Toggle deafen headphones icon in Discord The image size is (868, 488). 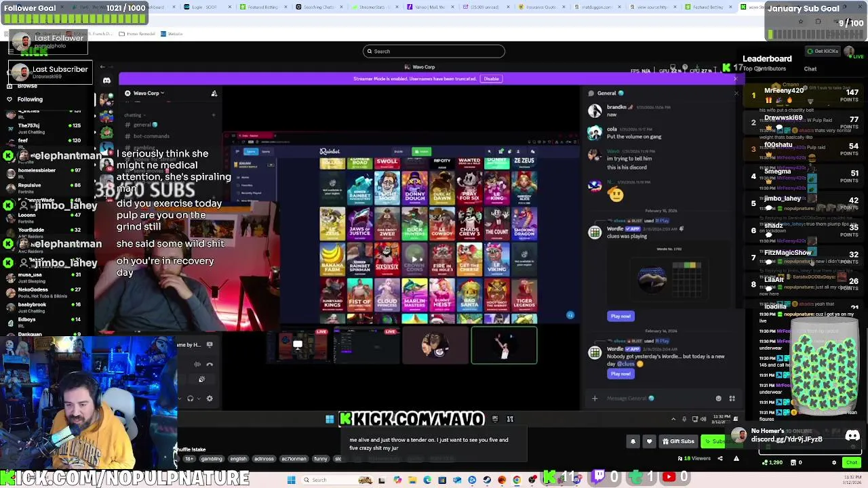(x=191, y=399)
